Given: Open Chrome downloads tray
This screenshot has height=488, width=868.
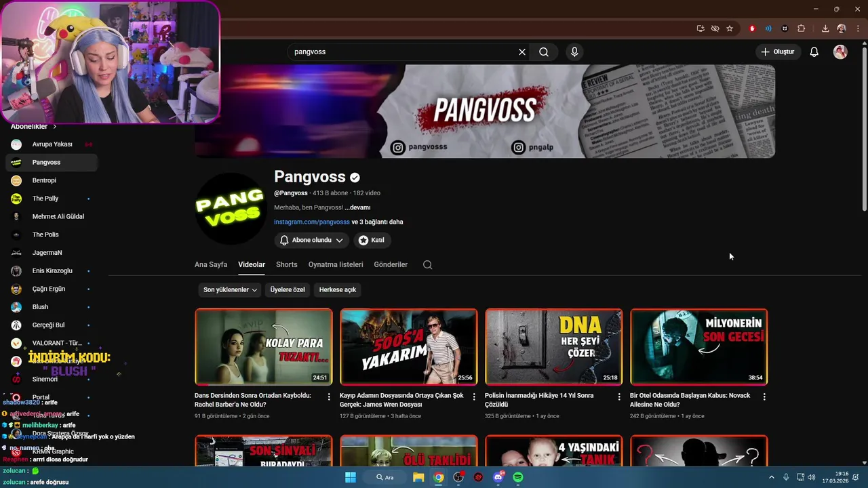Looking at the screenshot, I should (x=825, y=28).
